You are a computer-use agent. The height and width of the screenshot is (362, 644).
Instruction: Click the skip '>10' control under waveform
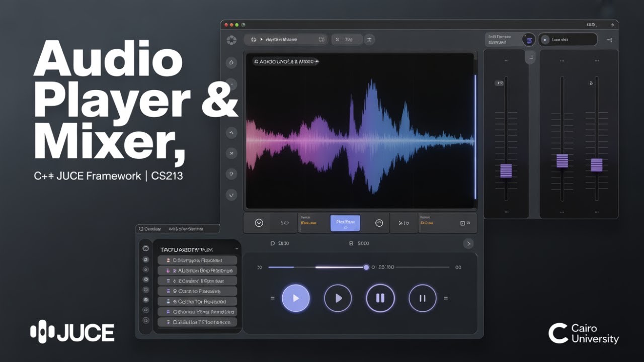[404, 223]
